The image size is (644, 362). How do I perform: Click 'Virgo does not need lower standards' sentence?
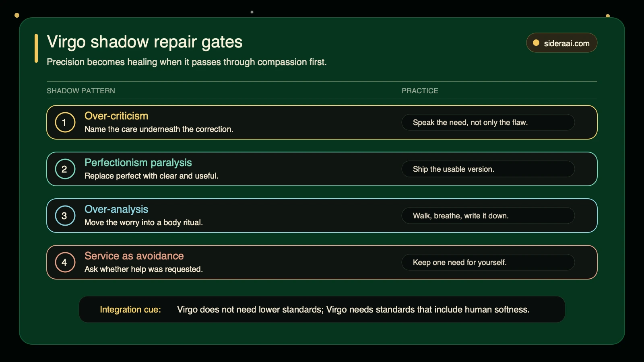(353, 309)
